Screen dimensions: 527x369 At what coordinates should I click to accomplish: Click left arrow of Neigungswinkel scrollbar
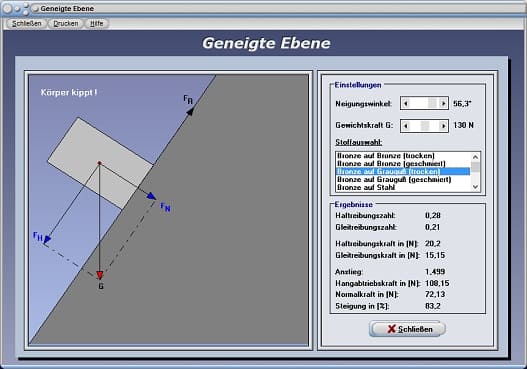click(x=406, y=103)
